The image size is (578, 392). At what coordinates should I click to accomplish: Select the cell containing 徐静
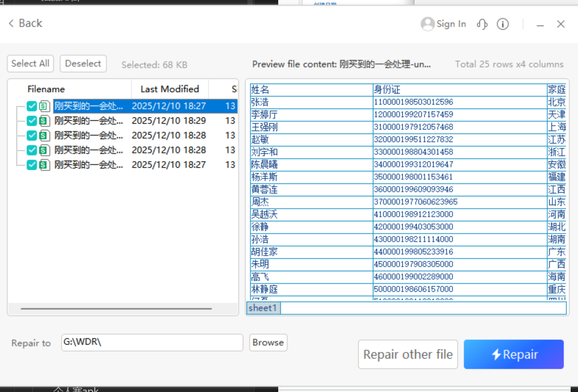(x=312, y=227)
